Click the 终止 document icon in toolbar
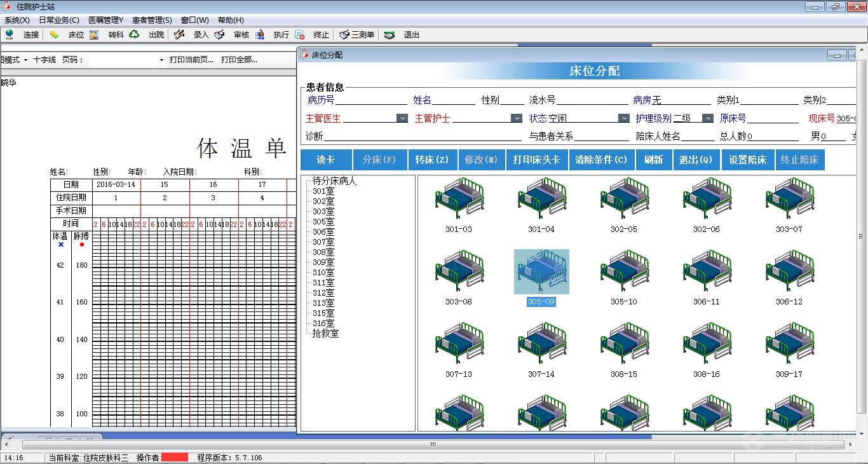 click(299, 35)
